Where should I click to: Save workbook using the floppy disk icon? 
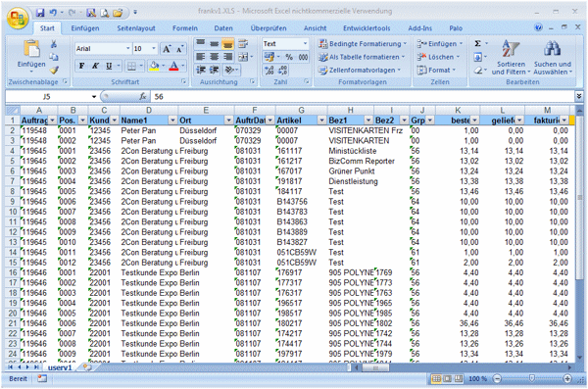40,13
